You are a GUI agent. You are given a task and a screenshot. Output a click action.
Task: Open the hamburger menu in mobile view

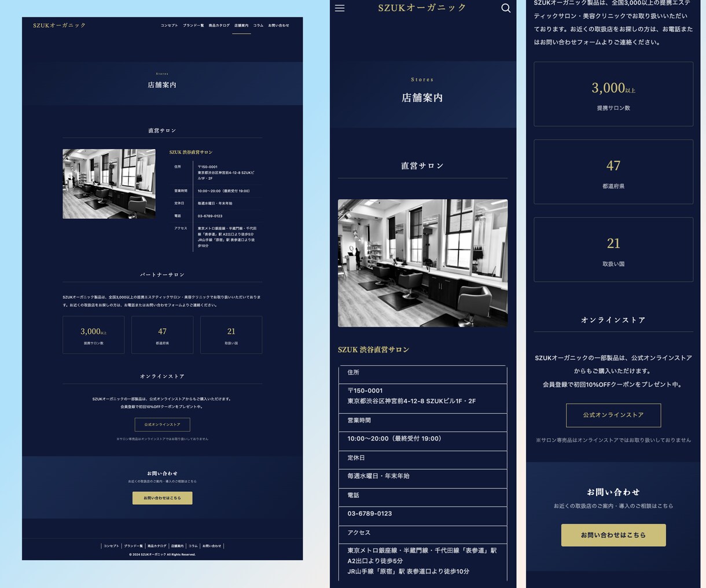(340, 8)
